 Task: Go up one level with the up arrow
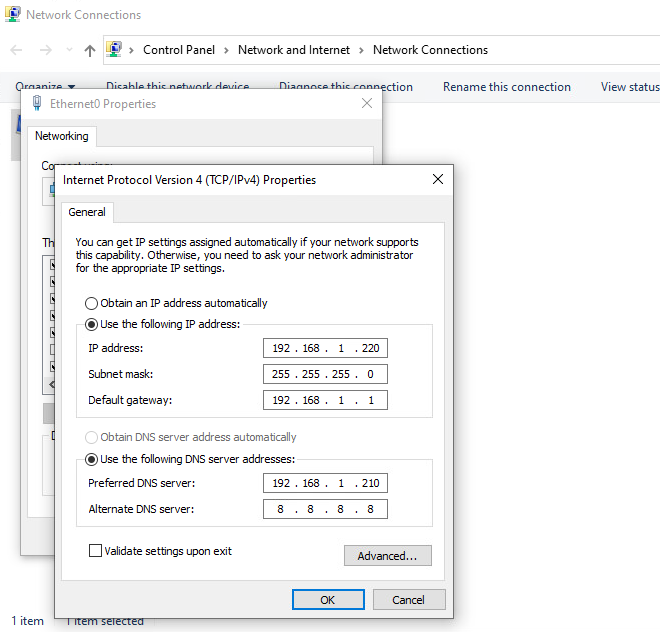(90, 51)
